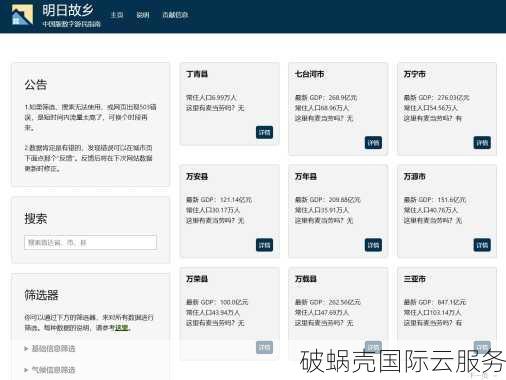Open the 主页 navigation item
Image resolution: width=506 pixels, height=380 pixels.
coord(117,15)
